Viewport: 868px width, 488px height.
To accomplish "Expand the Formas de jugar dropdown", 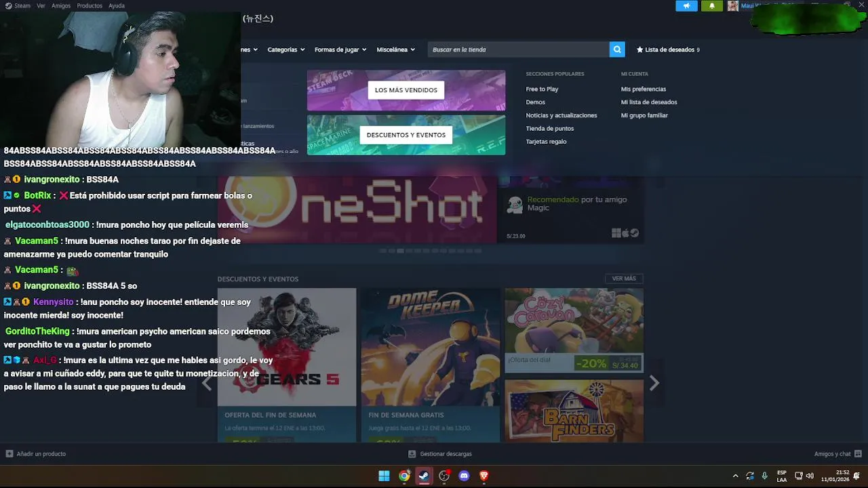I will coord(340,49).
